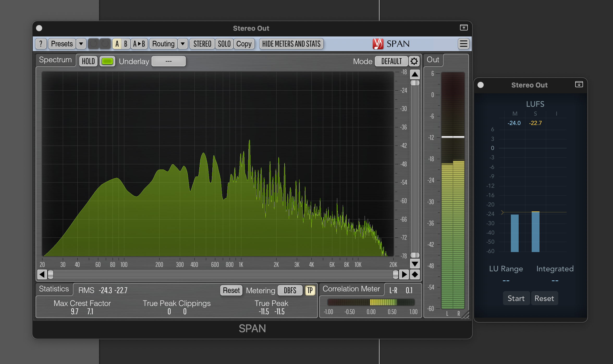Close the SPAN Stereo Out window

pos(39,28)
